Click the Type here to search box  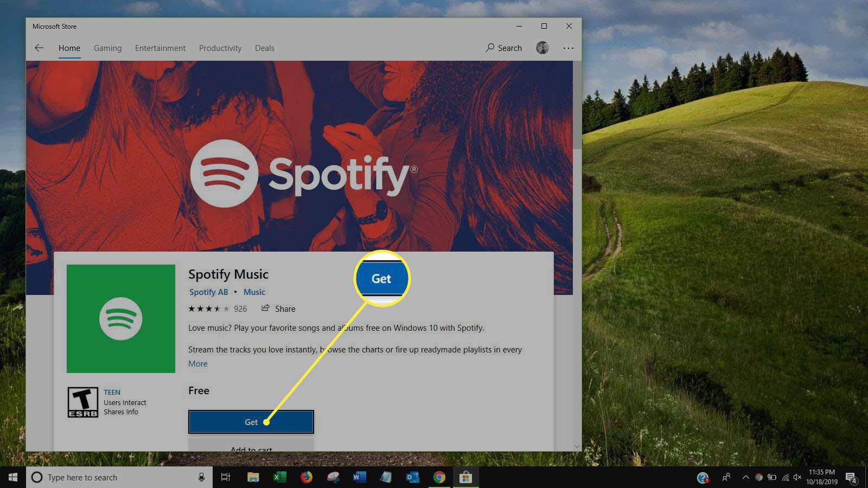point(119,477)
